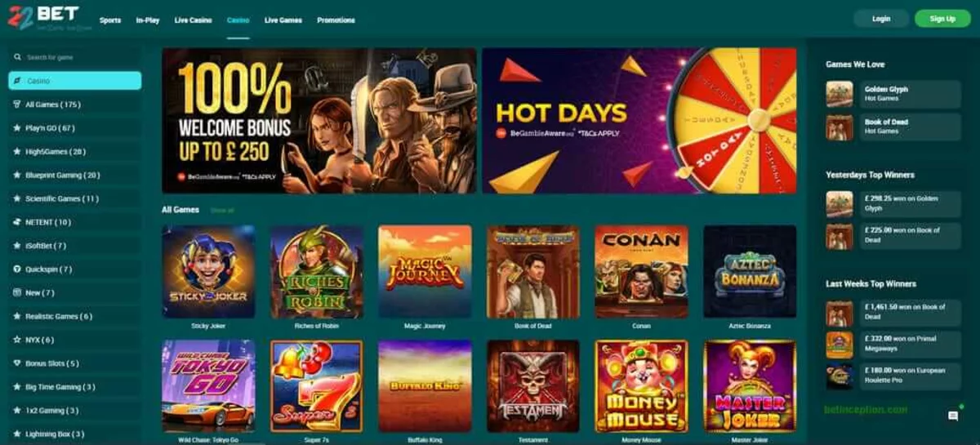The height and width of the screenshot is (445, 980).
Task: Click the New category icon
Action: point(17,292)
